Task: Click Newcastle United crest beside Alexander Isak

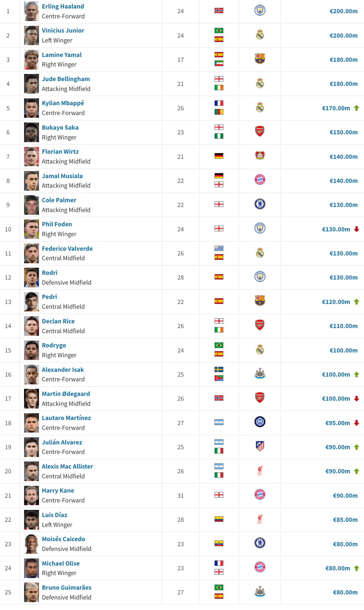Action: (x=260, y=374)
